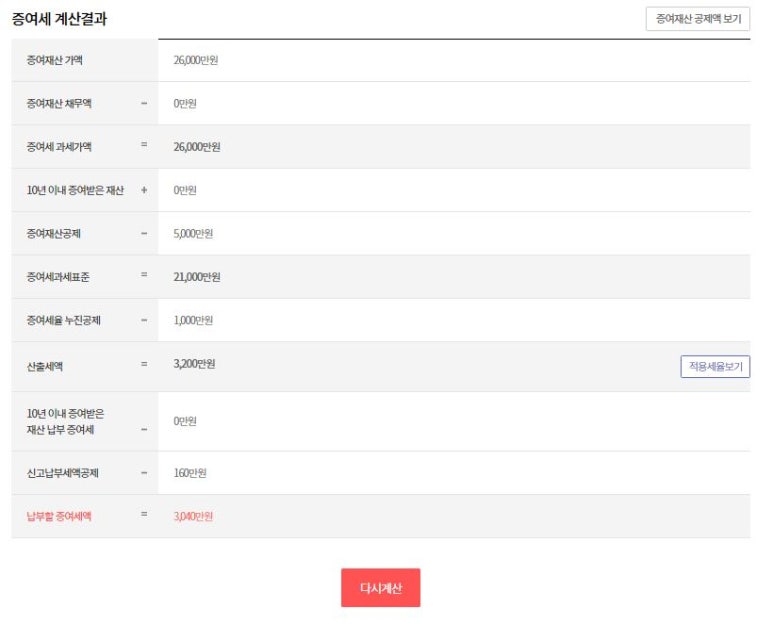Click the 신고납부세액공제 label
The height and width of the screenshot is (625, 773).
tap(62, 473)
